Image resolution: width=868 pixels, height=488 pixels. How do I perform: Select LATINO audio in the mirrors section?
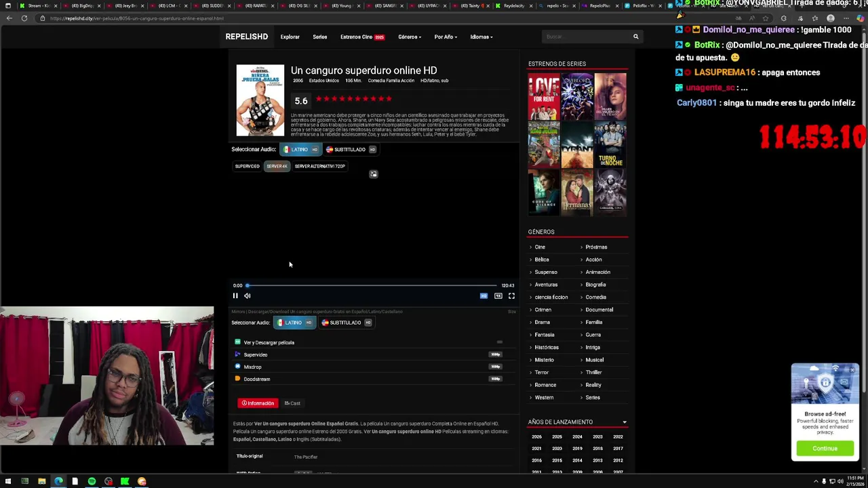coord(294,323)
